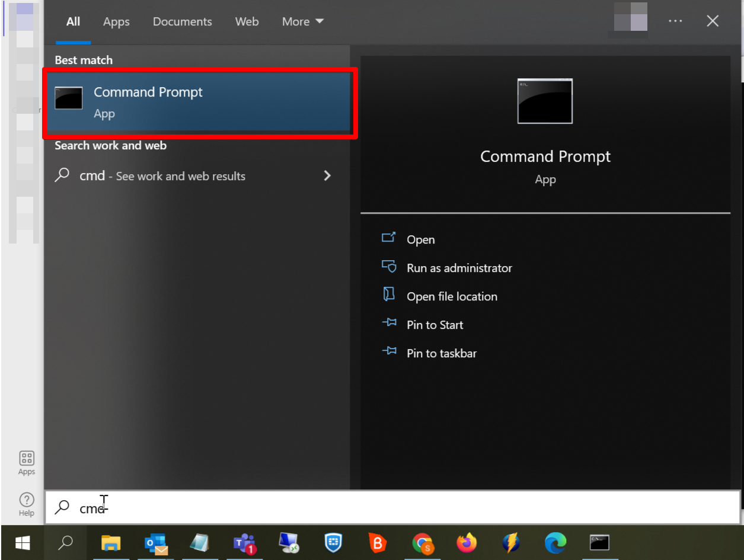
Task: Open Help in the left sidebar
Action: tap(27, 504)
